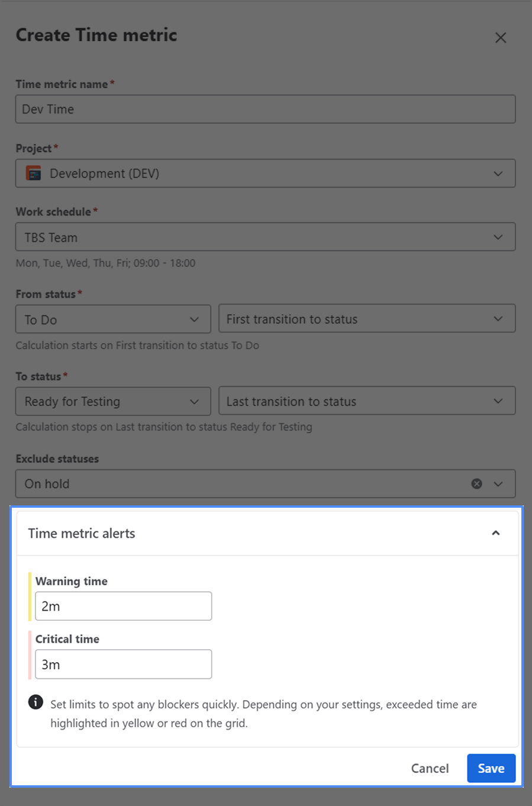Click the red Critical time color bar
The image size is (532, 806).
click(30, 655)
